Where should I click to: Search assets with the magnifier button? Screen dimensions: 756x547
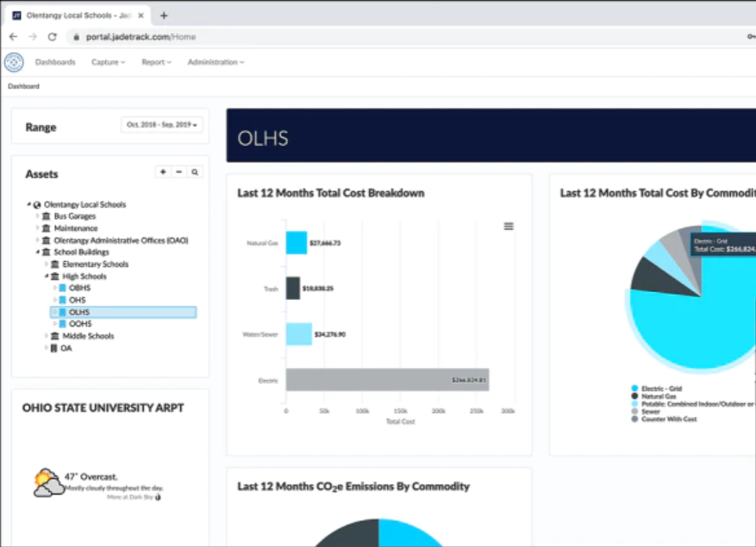point(195,172)
